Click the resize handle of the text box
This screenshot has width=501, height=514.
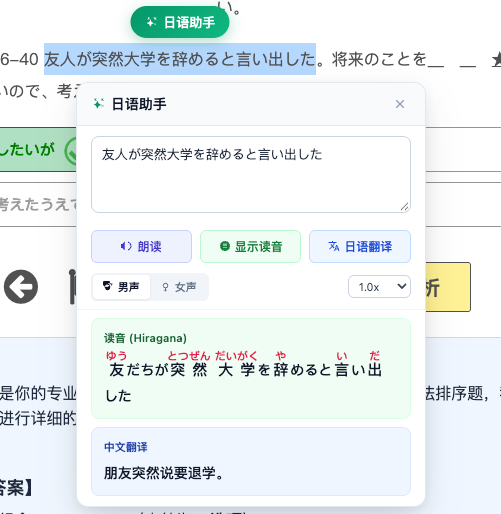(405, 207)
